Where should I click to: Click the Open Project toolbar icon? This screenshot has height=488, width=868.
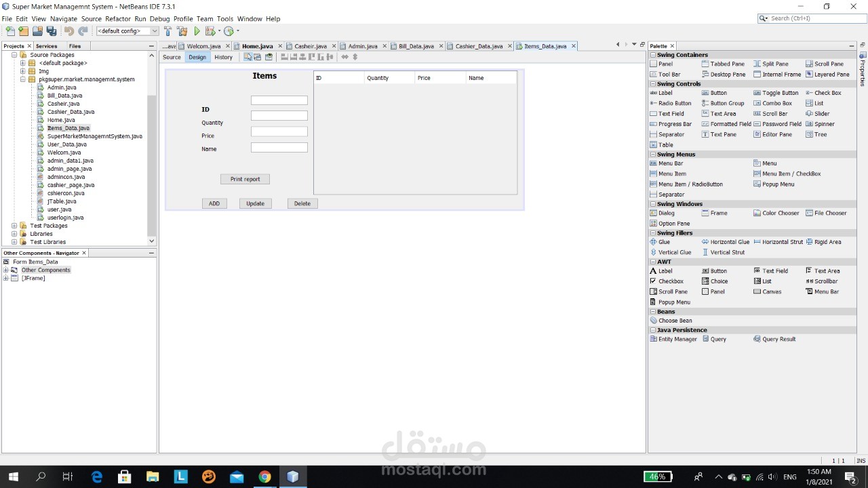(37, 31)
